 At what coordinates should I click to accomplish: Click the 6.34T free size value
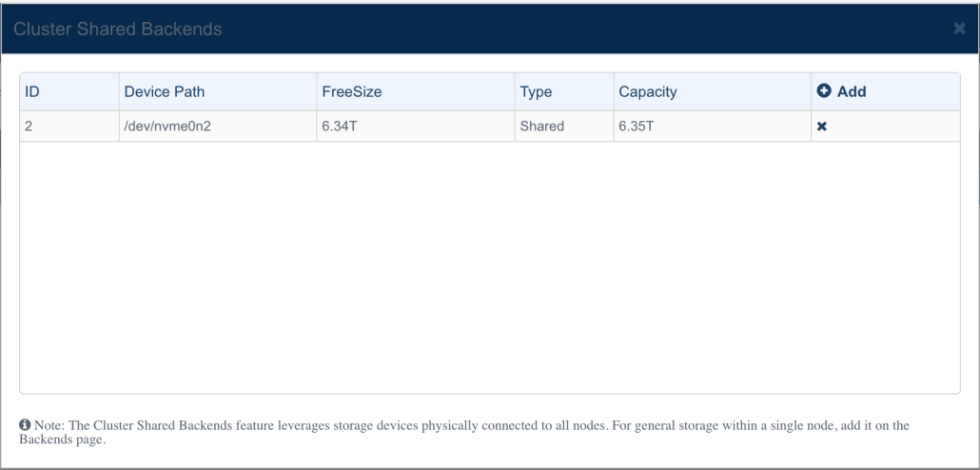[x=340, y=127]
